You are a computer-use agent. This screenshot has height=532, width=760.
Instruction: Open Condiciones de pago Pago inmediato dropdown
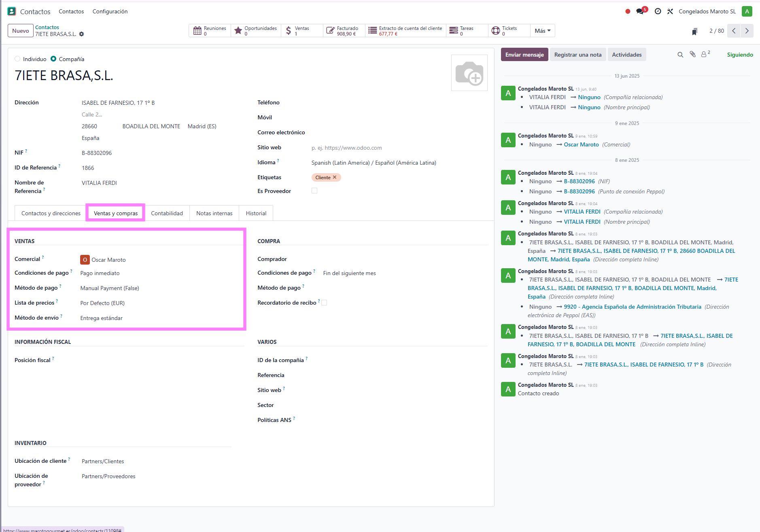(100, 273)
